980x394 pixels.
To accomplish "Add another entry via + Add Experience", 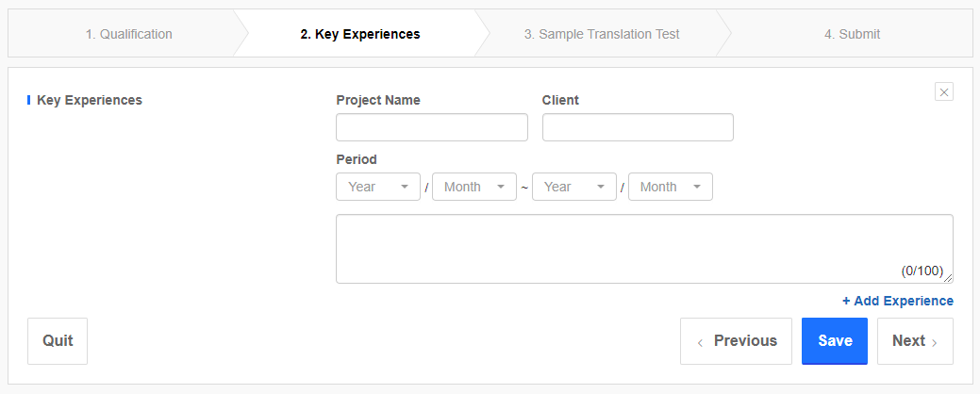I will 898,301.
